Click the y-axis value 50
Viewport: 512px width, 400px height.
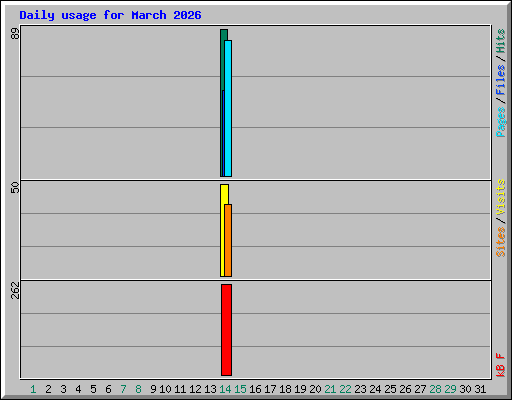pos(15,187)
